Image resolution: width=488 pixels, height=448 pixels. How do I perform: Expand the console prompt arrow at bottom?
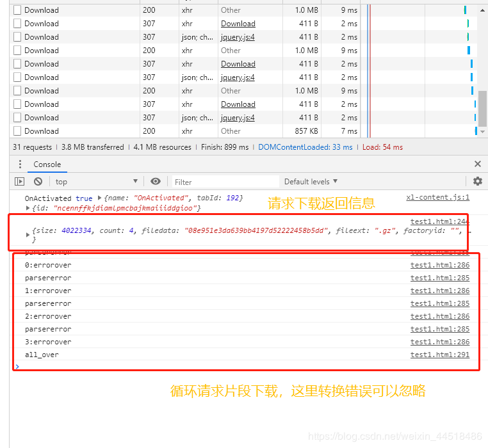click(17, 367)
